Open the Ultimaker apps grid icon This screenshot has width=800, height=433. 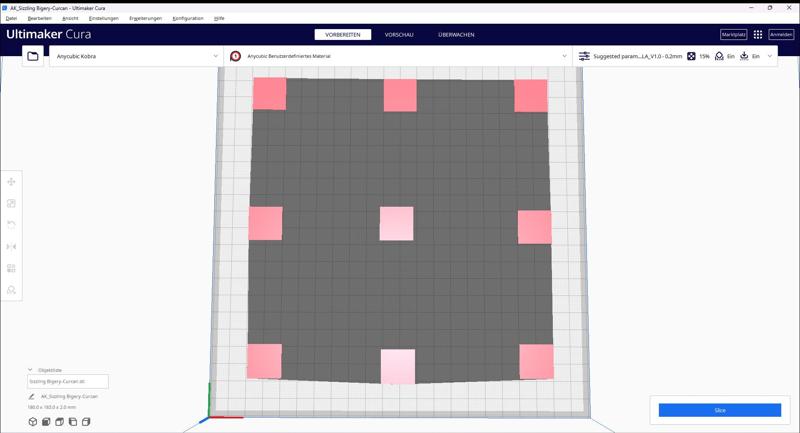(x=758, y=34)
